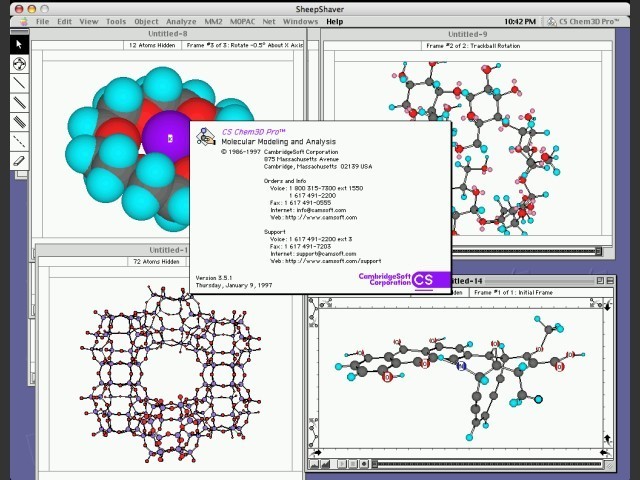
Task: Click the www.camsoft.com/support web address
Action: [x=333, y=261]
